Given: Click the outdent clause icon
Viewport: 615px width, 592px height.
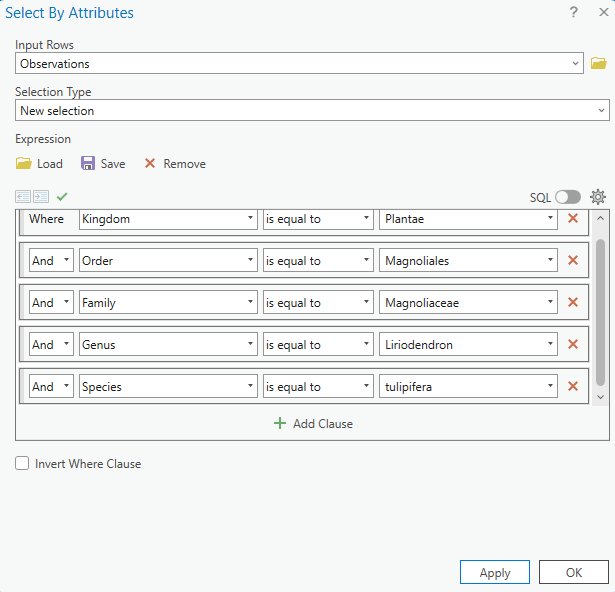Looking at the screenshot, I should tap(23, 197).
